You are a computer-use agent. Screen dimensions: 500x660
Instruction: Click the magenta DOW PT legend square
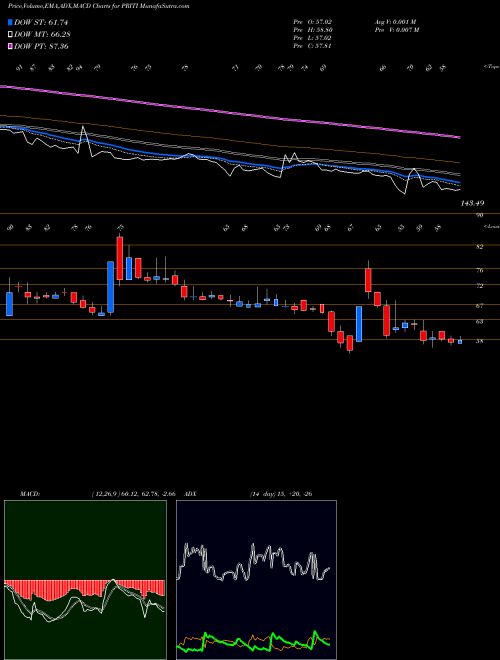point(10,46)
